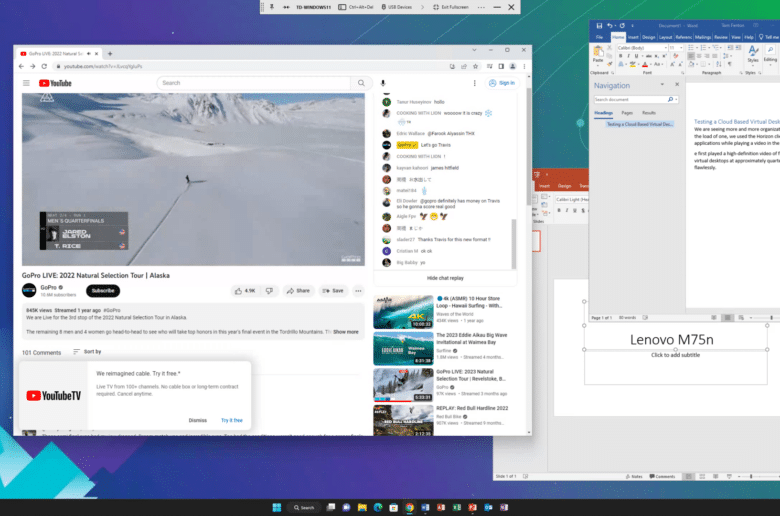Open more actions ellipsis under video
Viewport: 780px width, 516px height.
coord(358,291)
